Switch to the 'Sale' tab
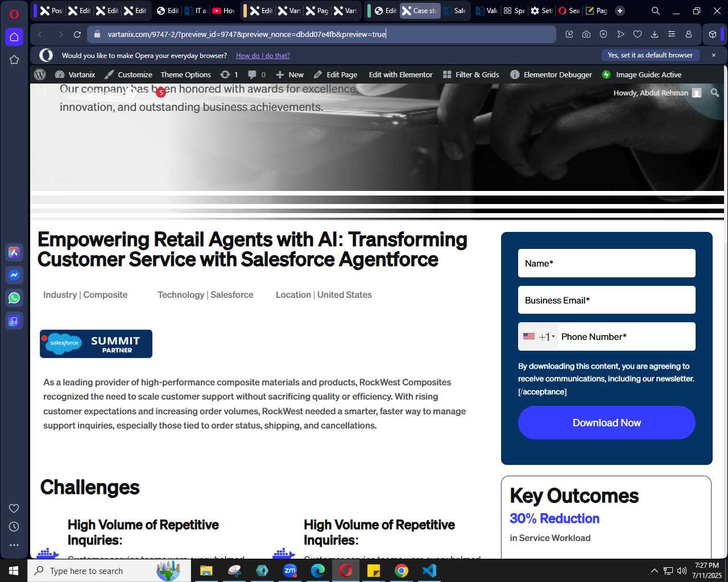728x582 pixels. pyautogui.click(x=455, y=11)
